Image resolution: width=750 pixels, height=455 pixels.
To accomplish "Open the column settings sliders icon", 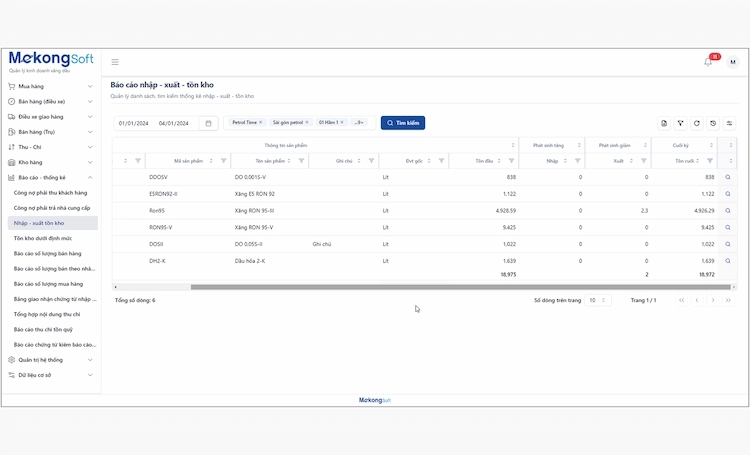I will [x=729, y=123].
